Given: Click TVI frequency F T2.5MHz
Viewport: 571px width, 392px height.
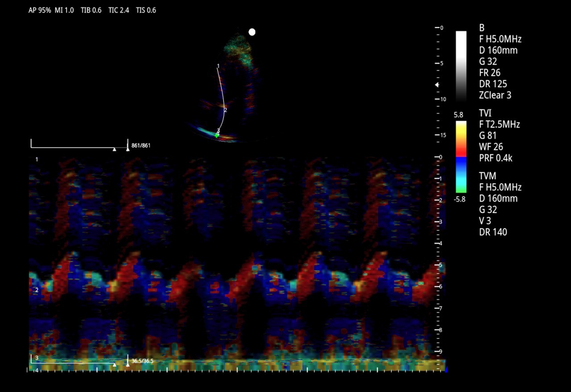Looking at the screenshot, I should click(500, 124).
